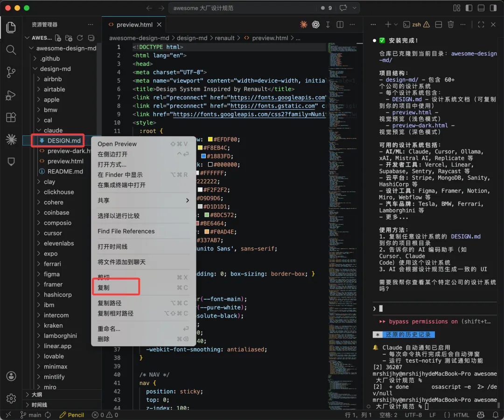504x420 pixels.
Task: Add a new terminal with plus icon
Action: pos(388,24)
